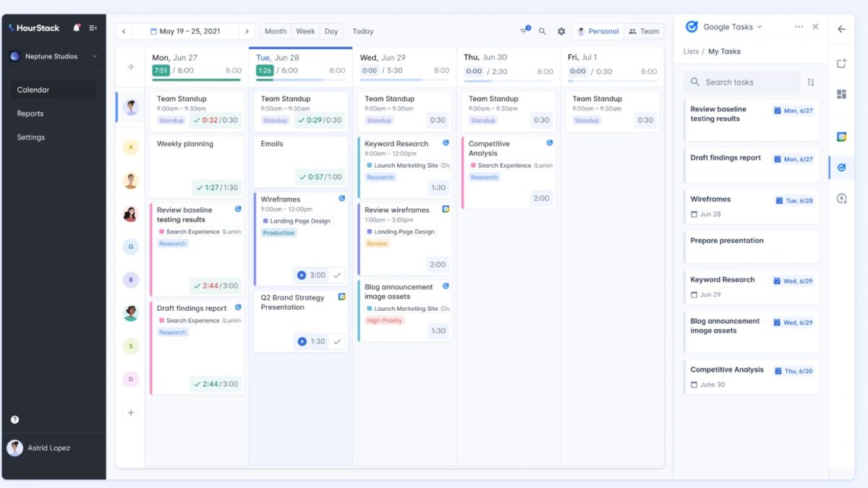Switch to the Month view tab
Viewport: 868px width, 488px height.
point(275,31)
